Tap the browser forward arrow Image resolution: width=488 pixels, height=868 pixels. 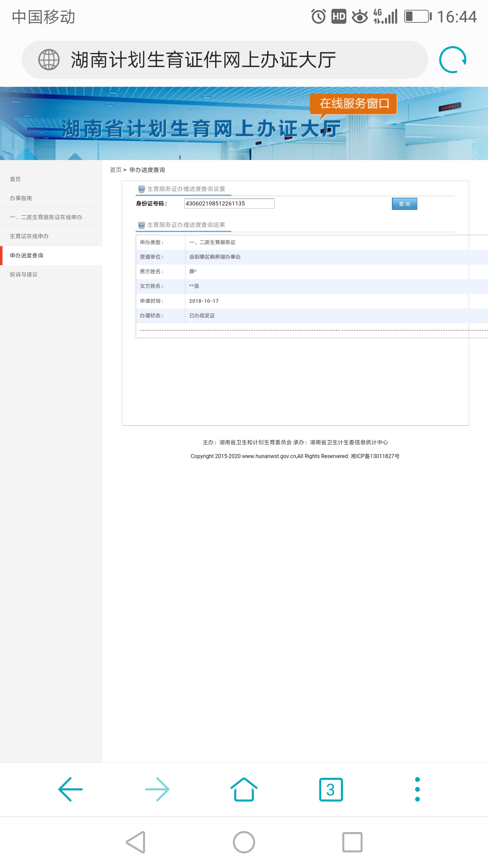tap(157, 789)
